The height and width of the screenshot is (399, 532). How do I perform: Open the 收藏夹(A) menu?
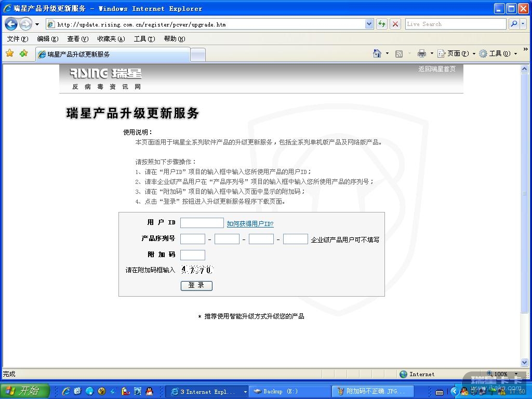coord(111,38)
